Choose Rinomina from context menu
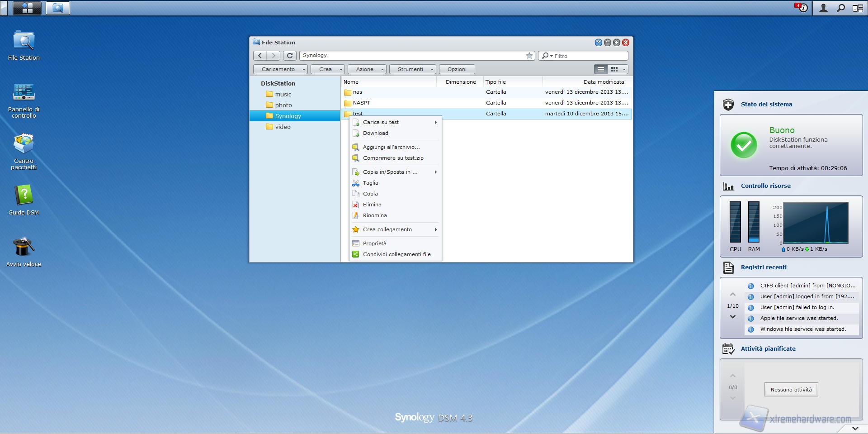The width and height of the screenshot is (868, 434). click(375, 215)
